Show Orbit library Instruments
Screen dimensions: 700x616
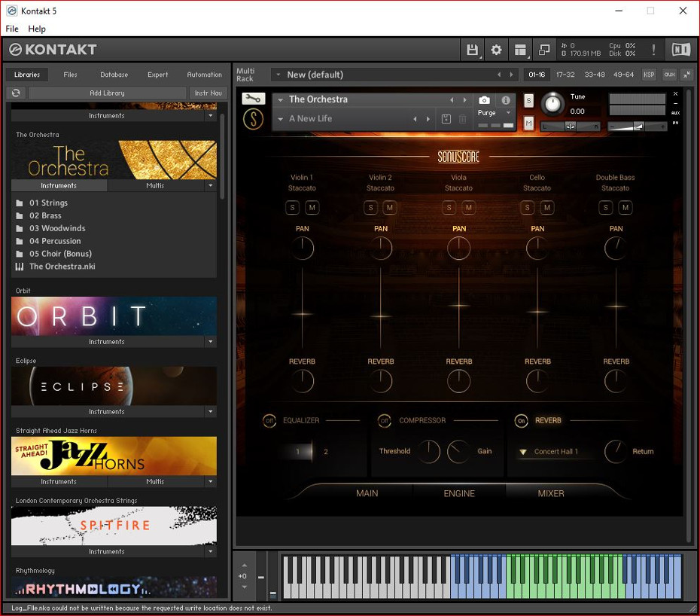click(x=107, y=342)
